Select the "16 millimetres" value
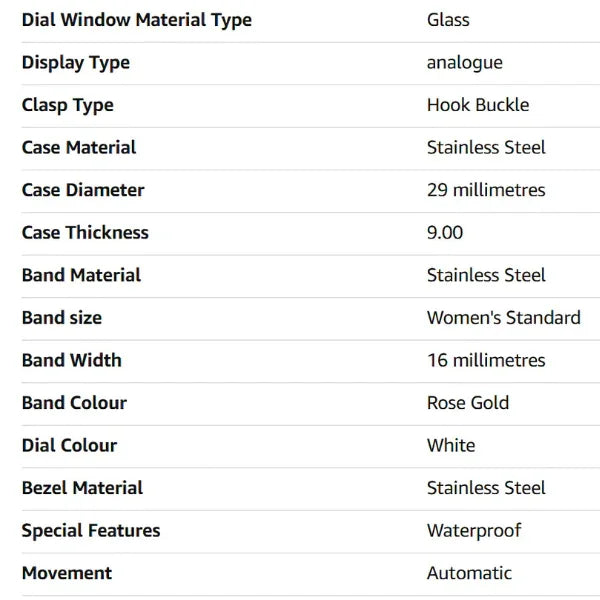The image size is (600, 600). click(x=486, y=360)
